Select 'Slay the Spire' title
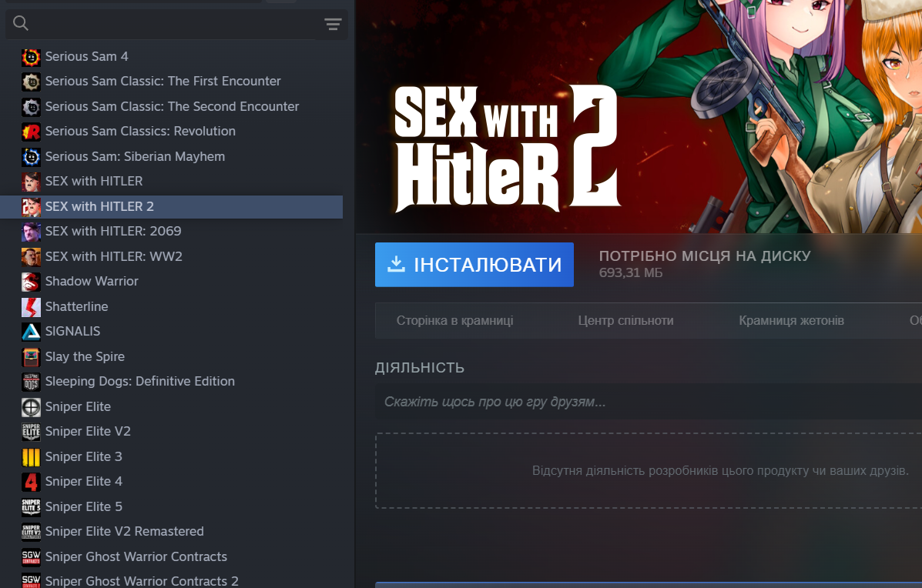 click(x=85, y=356)
